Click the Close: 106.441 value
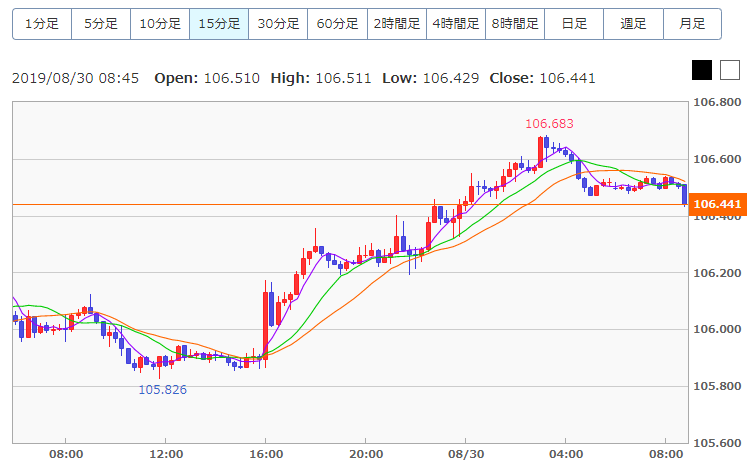This screenshot has width=752, height=468. pyautogui.click(x=542, y=78)
